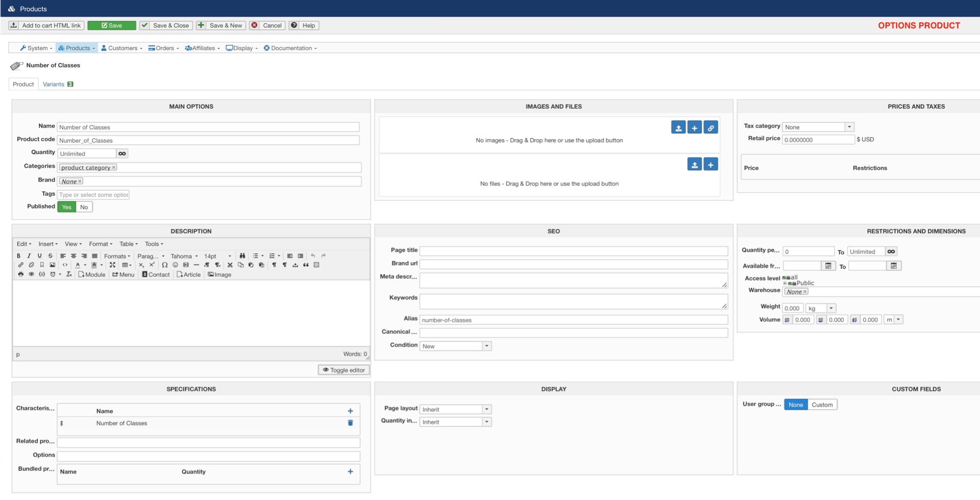
Task: Click the Toggle editor button
Action: click(344, 370)
